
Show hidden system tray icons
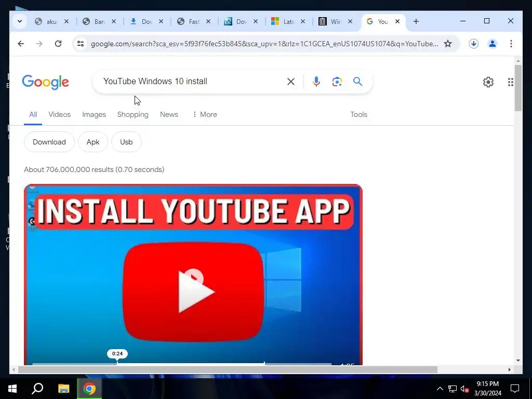tap(440, 389)
